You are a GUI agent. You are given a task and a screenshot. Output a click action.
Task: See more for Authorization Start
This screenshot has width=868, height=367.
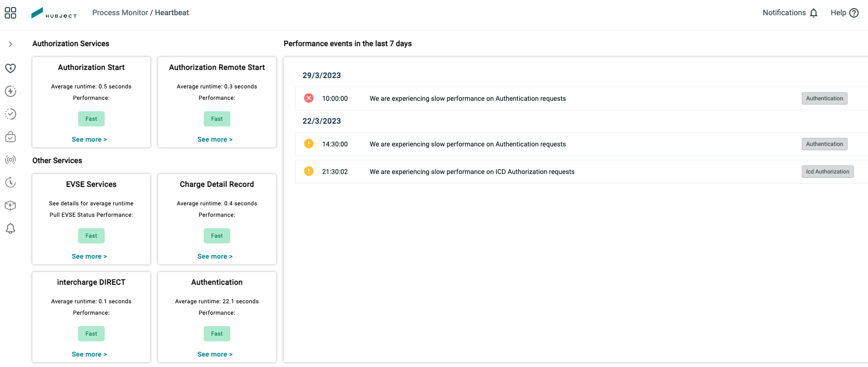click(x=89, y=139)
